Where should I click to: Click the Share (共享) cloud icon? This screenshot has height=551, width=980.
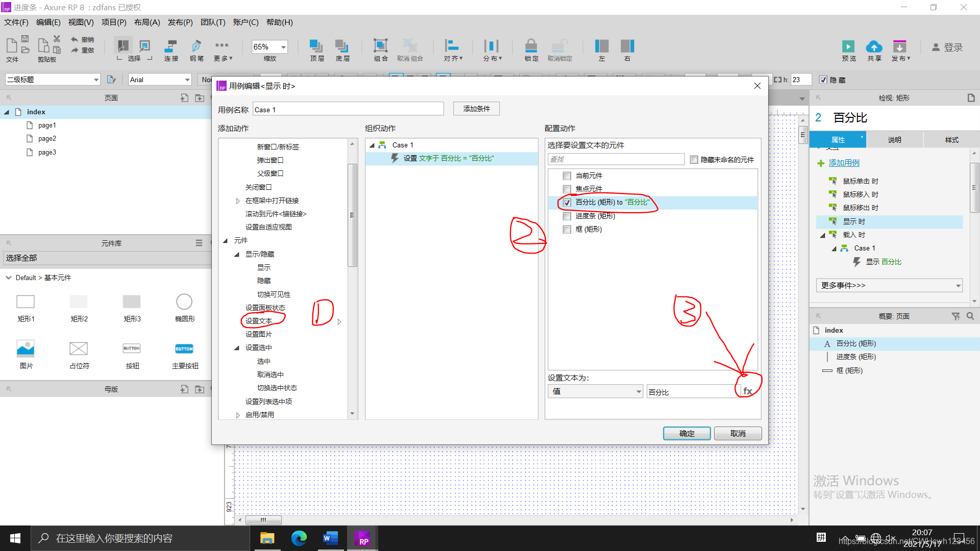tap(874, 47)
